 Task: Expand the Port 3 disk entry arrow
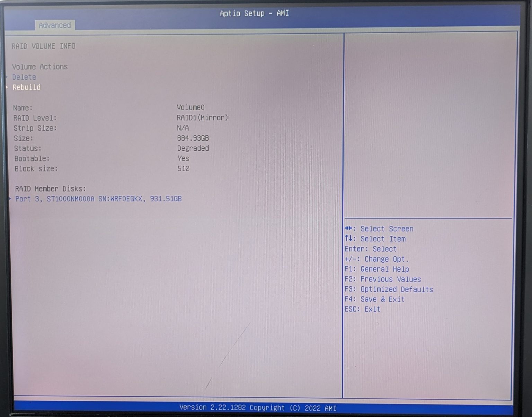tap(10, 199)
